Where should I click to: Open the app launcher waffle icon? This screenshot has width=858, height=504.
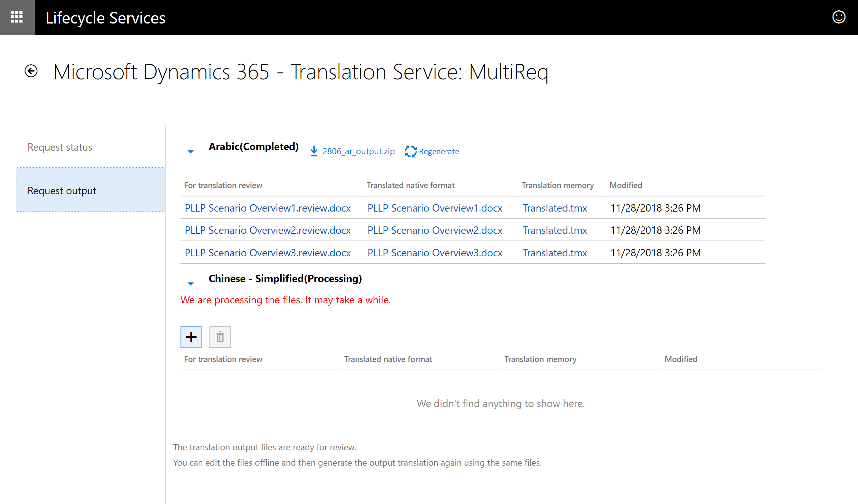[x=17, y=17]
